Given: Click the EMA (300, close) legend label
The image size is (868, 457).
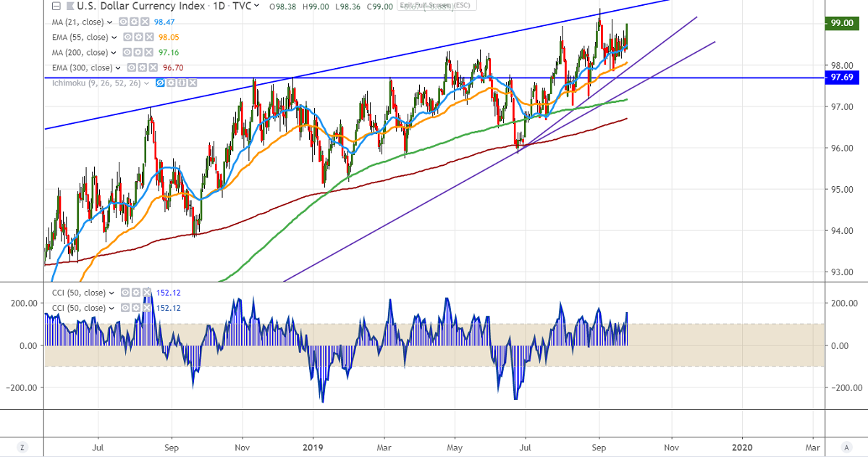Looking at the screenshot, I should pos(82,67).
